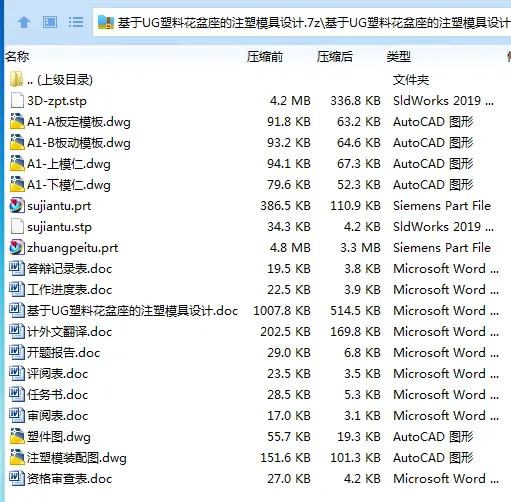Screen dimensions: 511x502
Task: Select the file name sujiantu.prt
Action: point(59,206)
